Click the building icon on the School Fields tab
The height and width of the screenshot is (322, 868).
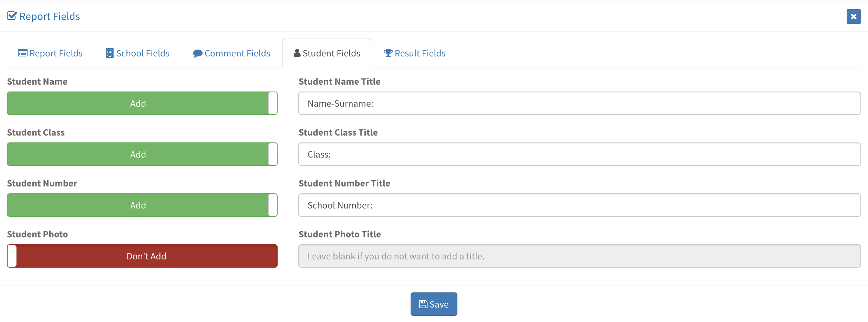pyautogui.click(x=110, y=53)
